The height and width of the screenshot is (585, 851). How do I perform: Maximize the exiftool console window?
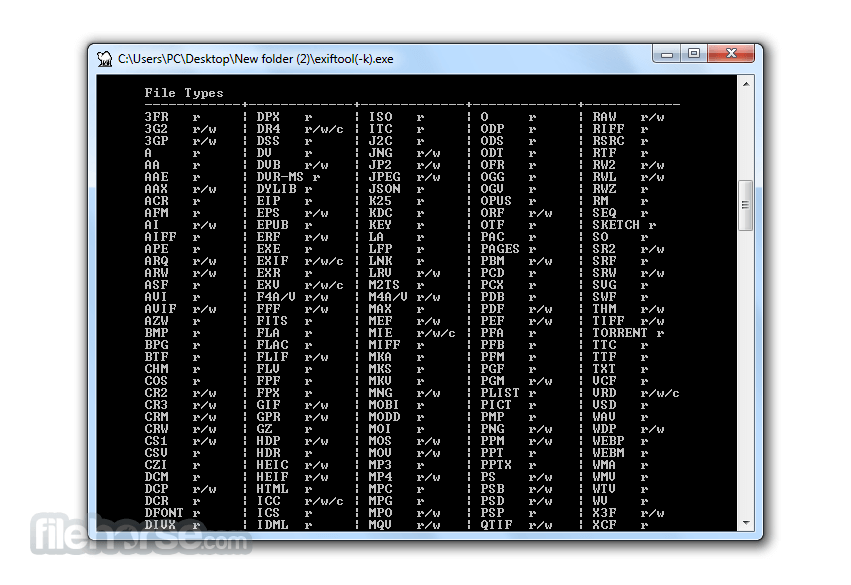pos(694,54)
